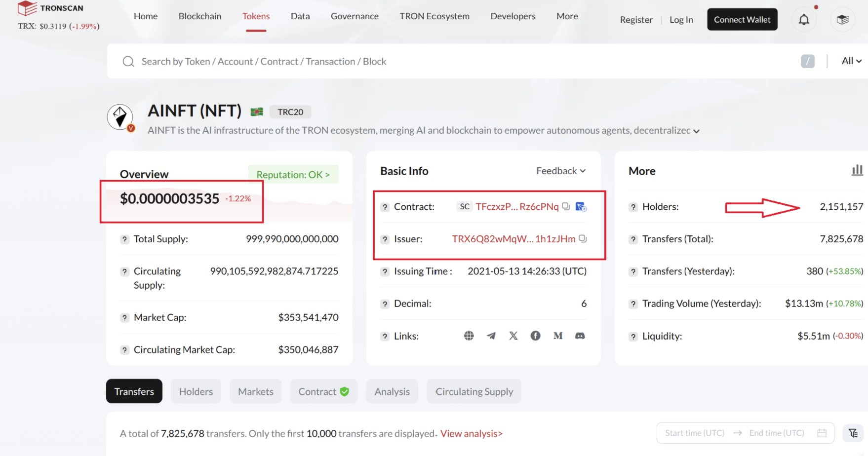Viewport: 868px width, 456px height.
Task: Open the official website globe link
Action: point(469,336)
